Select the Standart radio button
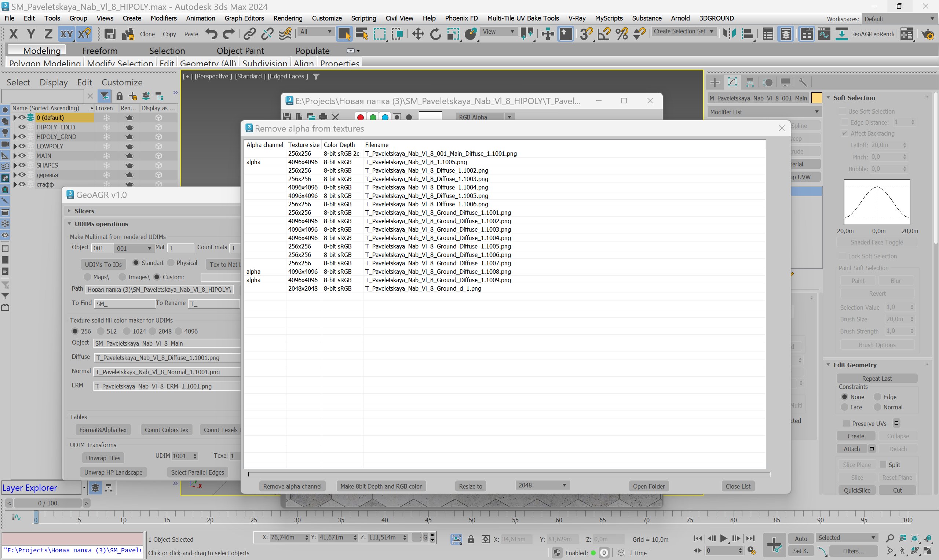 [x=136, y=263]
